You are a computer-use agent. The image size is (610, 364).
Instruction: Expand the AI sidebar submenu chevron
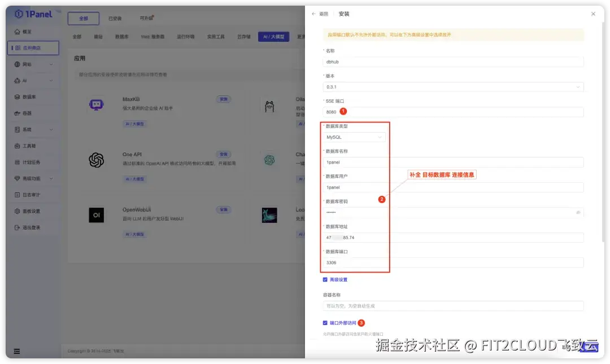(x=51, y=81)
